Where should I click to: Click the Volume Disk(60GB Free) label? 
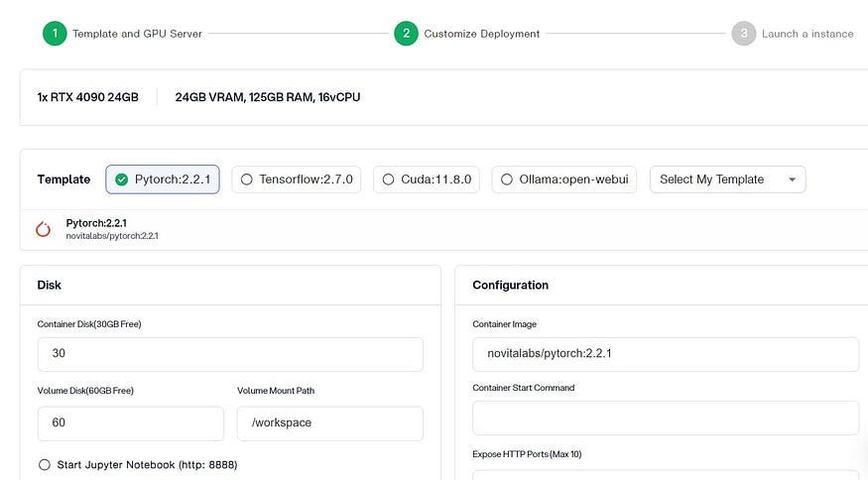[x=85, y=391]
